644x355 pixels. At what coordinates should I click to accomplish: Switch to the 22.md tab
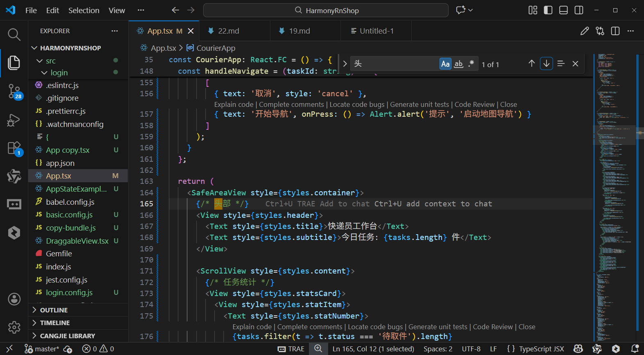(x=234, y=31)
